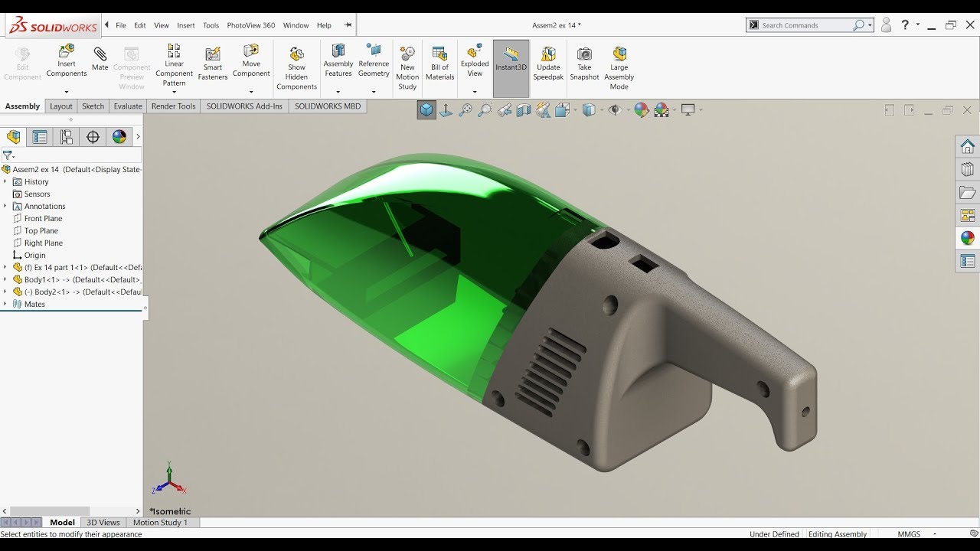The height and width of the screenshot is (551, 980).
Task: Click Show Hidden Components
Action: 297,67
